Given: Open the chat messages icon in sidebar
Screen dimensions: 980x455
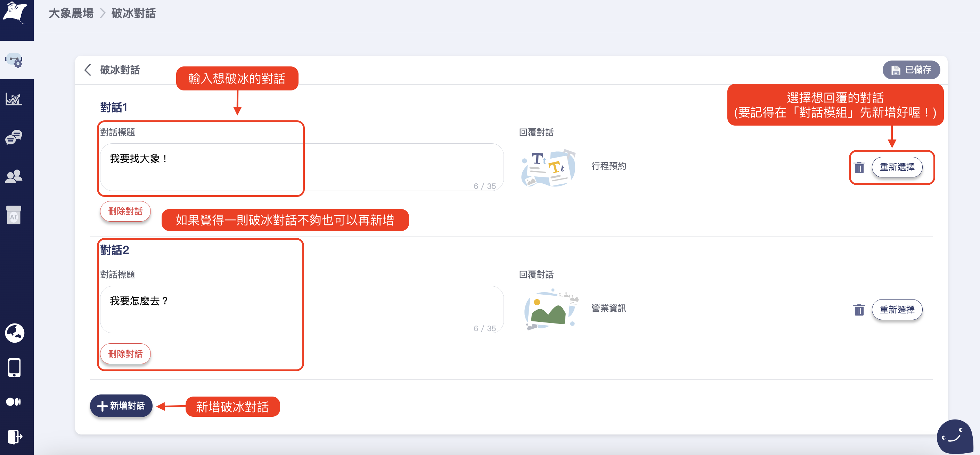Looking at the screenshot, I should 14,137.
